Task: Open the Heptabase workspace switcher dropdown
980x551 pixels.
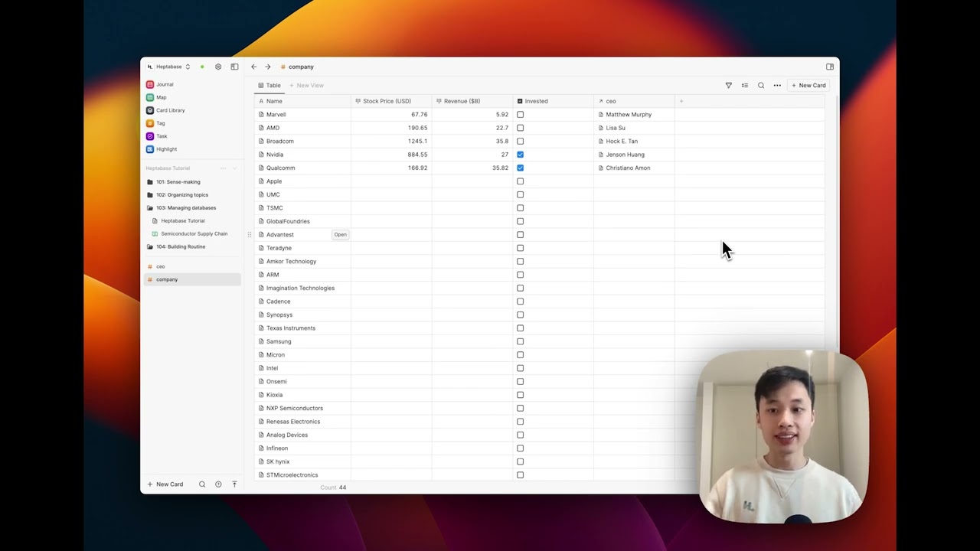Action: point(169,67)
